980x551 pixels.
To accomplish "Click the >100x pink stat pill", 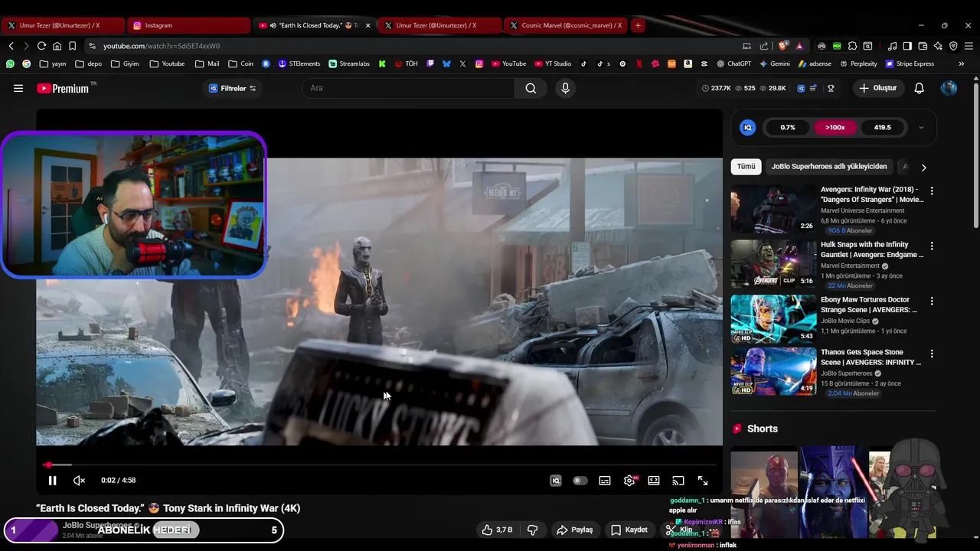I will click(x=835, y=128).
